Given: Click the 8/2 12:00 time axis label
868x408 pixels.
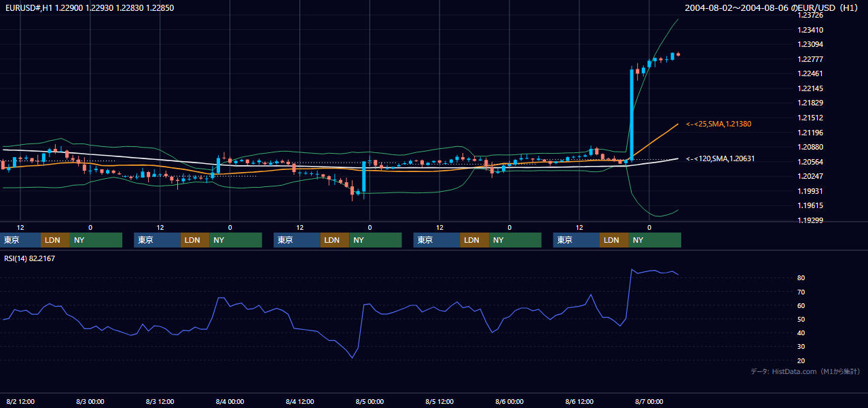Looking at the screenshot, I should 20,402.
